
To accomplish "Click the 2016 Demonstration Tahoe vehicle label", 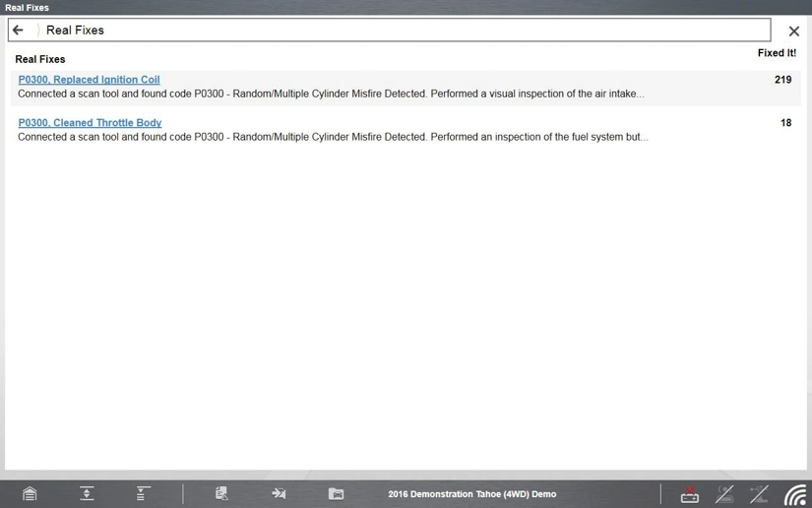I will pos(471,494).
